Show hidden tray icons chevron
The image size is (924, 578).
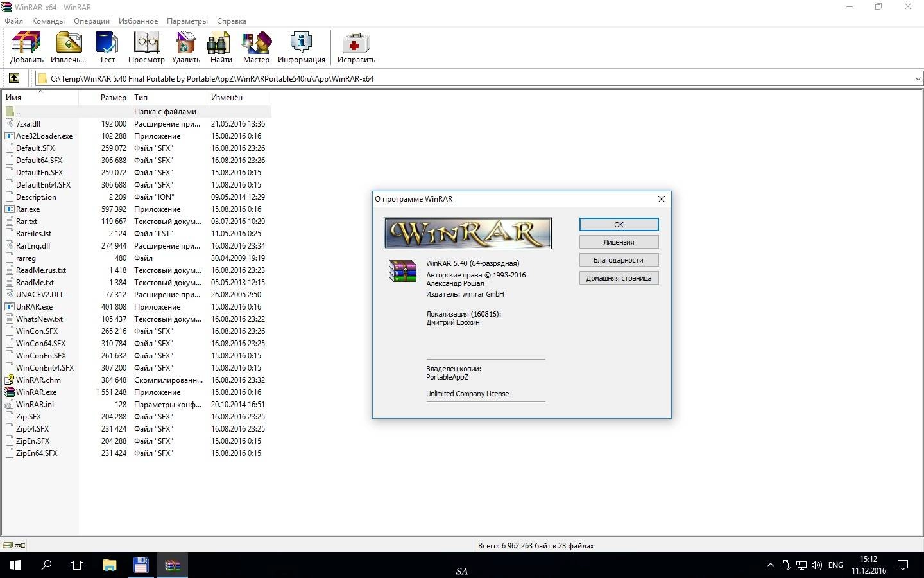point(770,565)
